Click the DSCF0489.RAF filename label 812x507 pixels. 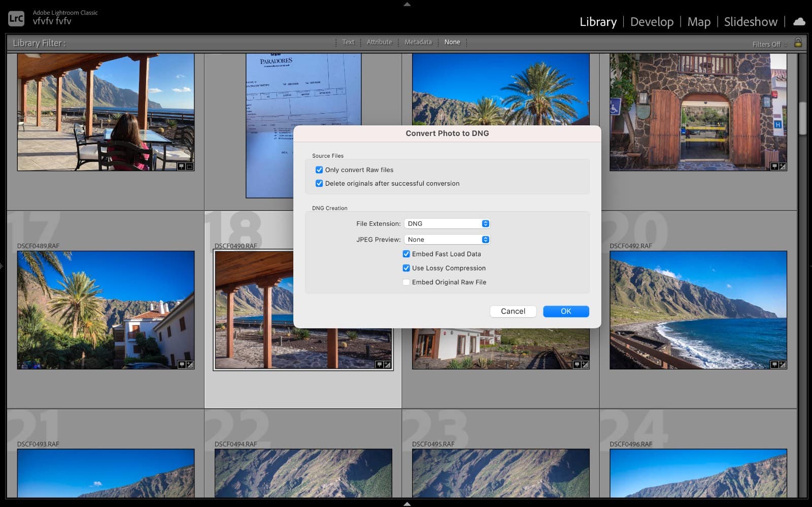[38, 246]
